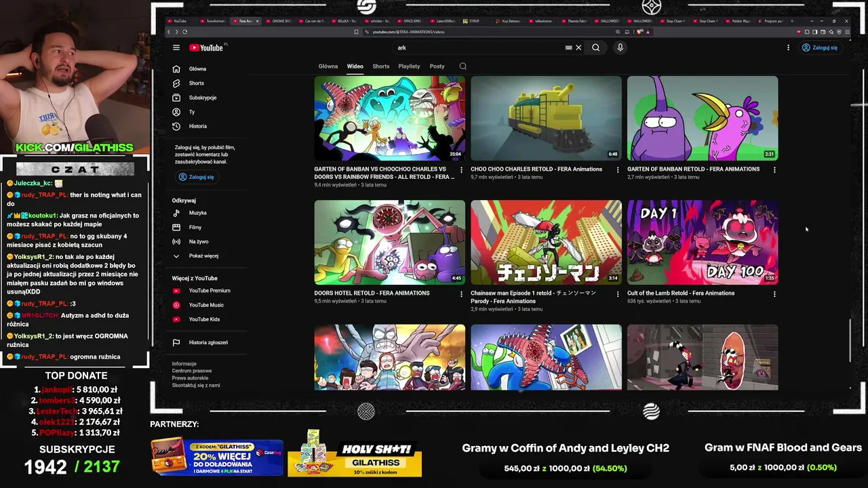This screenshot has height=488, width=868.
Task: Click the Shorts icon in the sidebar
Action: pos(176,83)
